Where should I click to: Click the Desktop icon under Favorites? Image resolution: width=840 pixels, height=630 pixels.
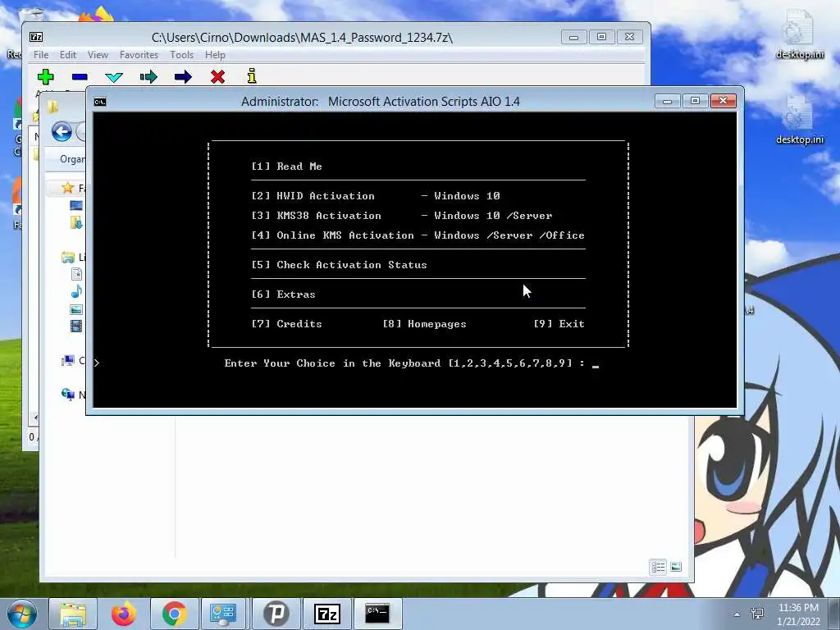coord(76,205)
